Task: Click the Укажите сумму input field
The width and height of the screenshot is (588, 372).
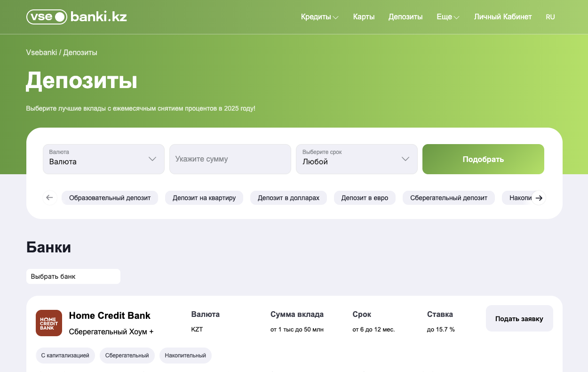Action: point(230,159)
